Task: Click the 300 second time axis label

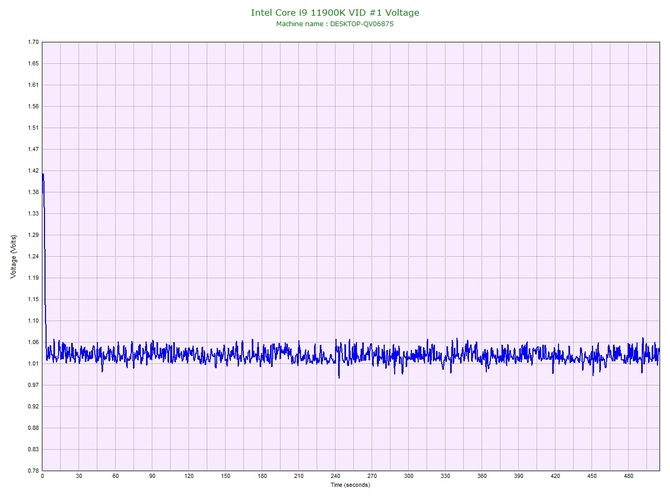Action: (x=409, y=477)
